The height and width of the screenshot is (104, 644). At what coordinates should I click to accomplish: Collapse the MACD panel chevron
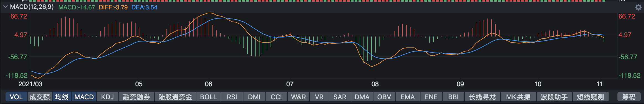5,7
